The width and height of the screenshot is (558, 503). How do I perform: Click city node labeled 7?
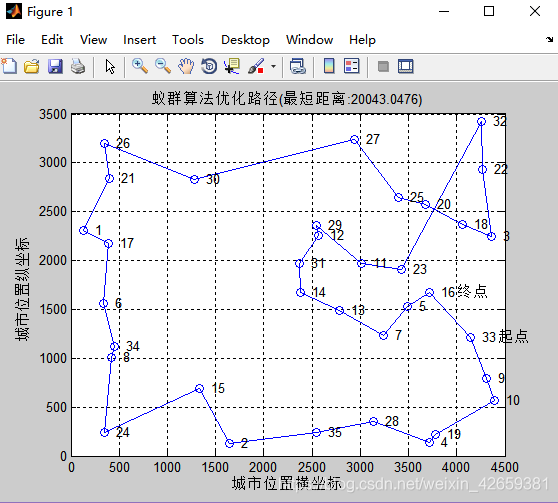click(383, 335)
